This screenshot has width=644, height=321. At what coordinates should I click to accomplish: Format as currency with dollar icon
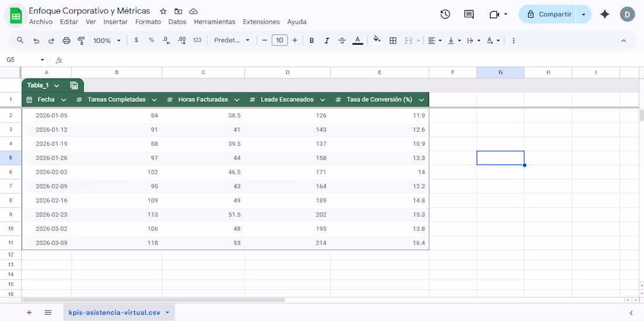tap(136, 40)
